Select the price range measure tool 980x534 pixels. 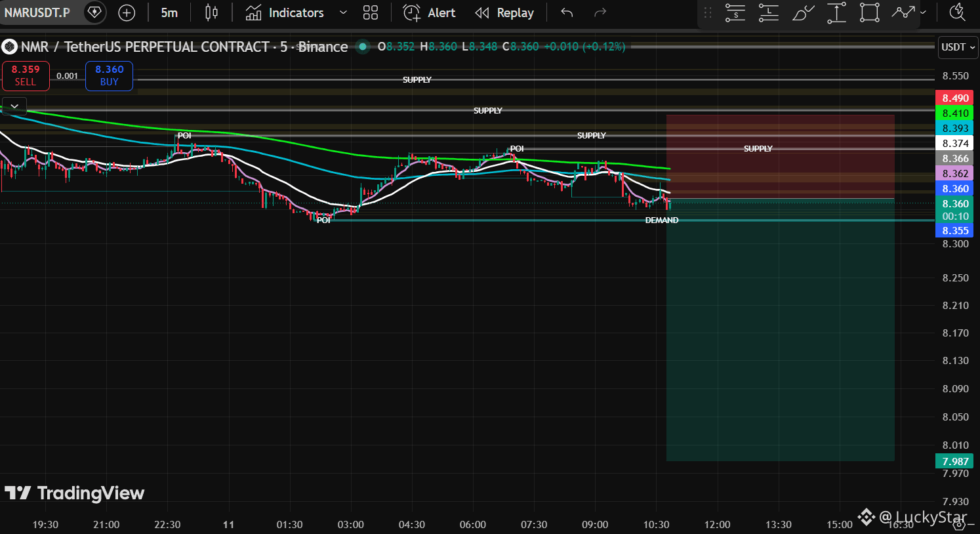click(x=836, y=12)
